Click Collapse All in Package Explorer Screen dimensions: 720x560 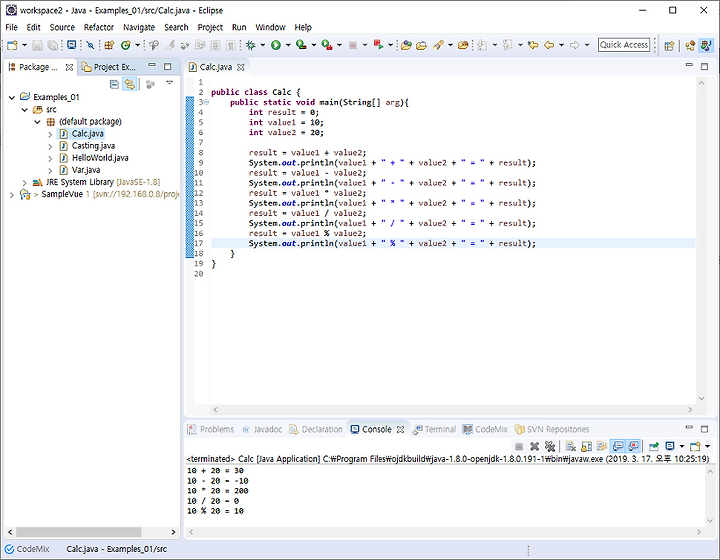pyautogui.click(x=114, y=84)
